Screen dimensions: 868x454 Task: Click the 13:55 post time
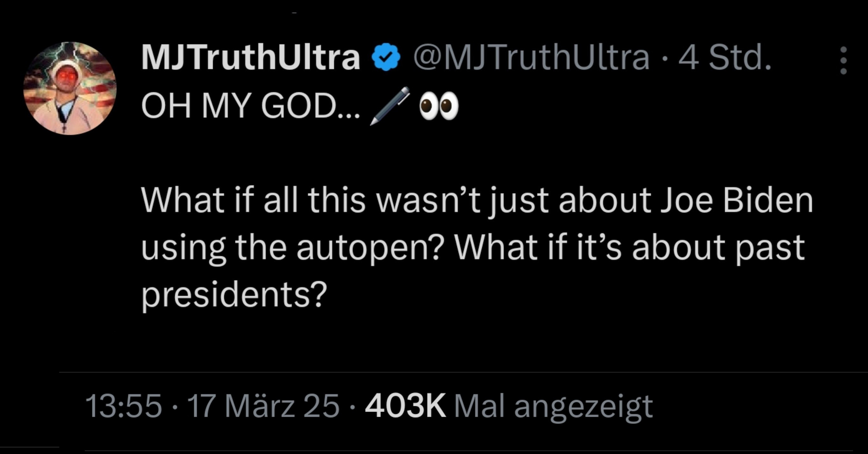coord(123,406)
